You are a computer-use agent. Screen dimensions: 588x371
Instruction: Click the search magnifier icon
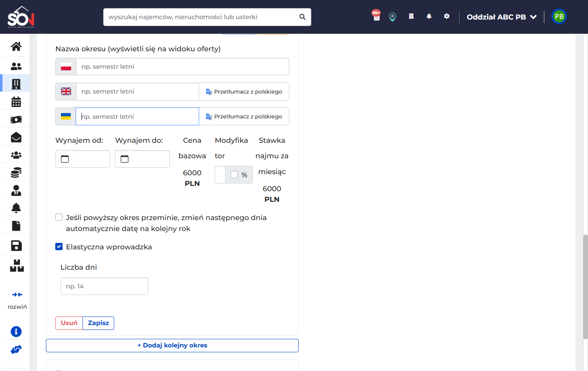click(302, 17)
